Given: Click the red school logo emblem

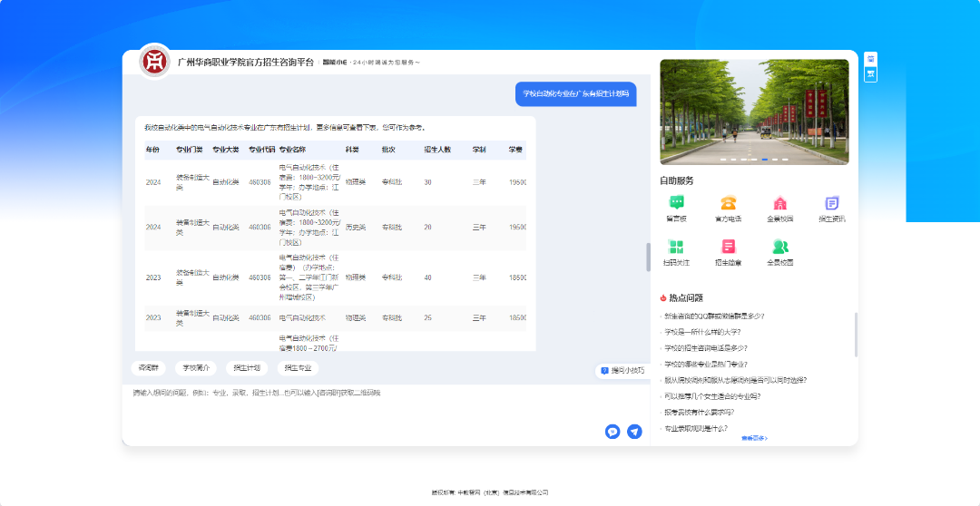Looking at the screenshot, I should tap(155, 62).
